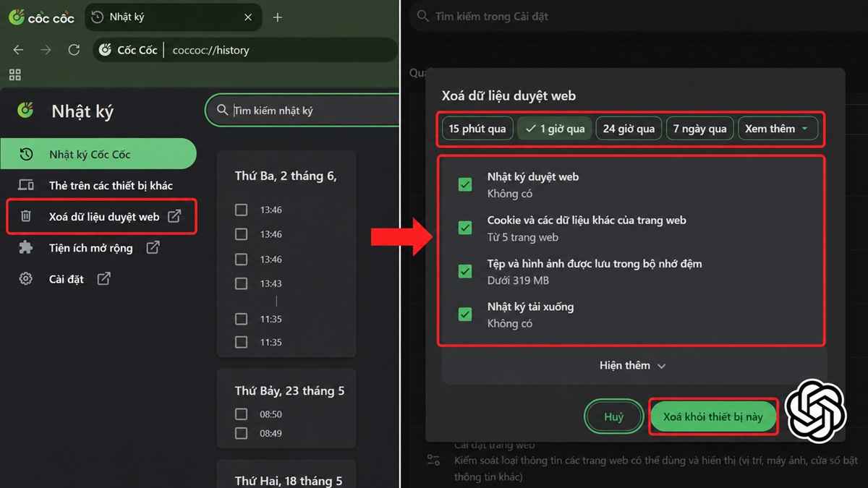Click the Thứ Hai, 18 tháng 5 date heading
Screen dimensions: 868x488
(289, 481)
